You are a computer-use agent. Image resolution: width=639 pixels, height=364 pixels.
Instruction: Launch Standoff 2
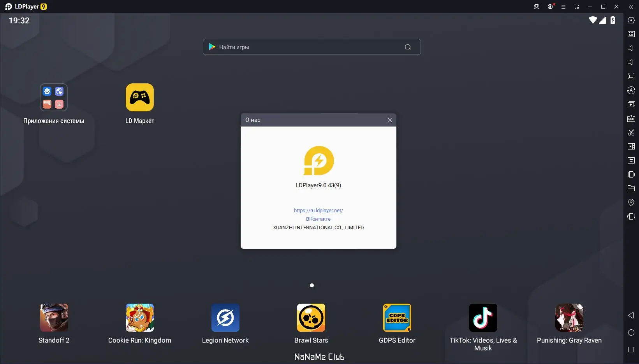tap(54, 318)
